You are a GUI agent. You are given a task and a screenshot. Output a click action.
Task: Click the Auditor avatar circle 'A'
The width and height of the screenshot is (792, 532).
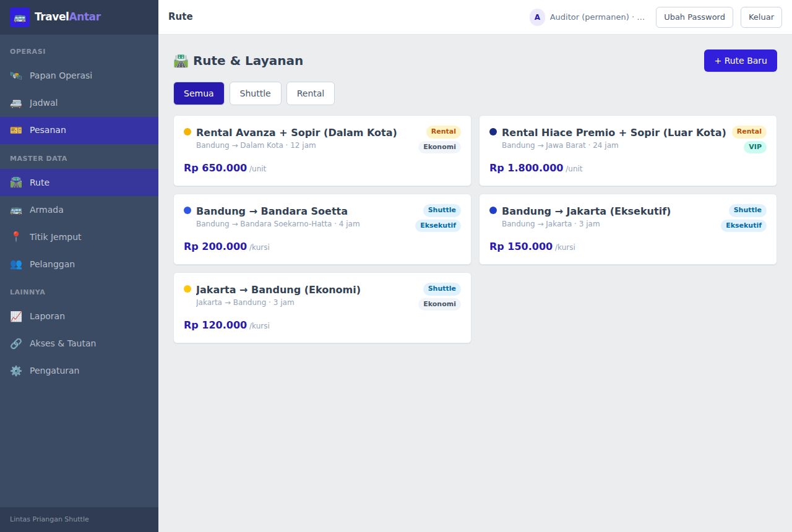[x=537, y=17]
